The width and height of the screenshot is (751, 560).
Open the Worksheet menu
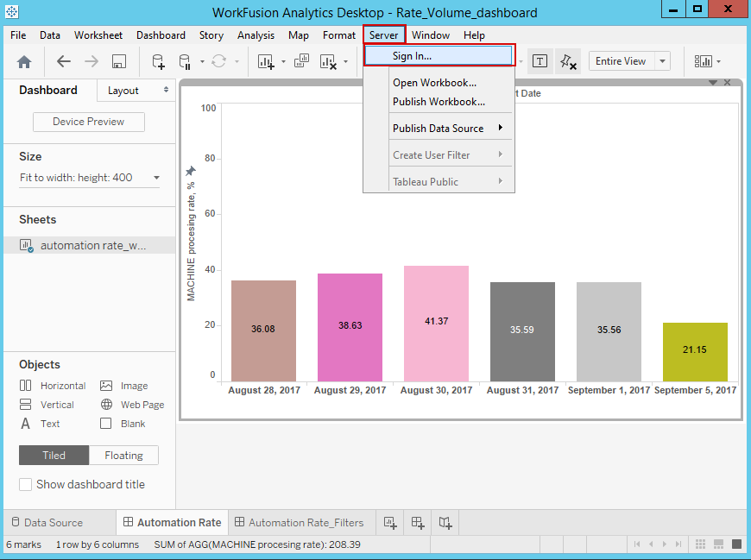(98, 35)
